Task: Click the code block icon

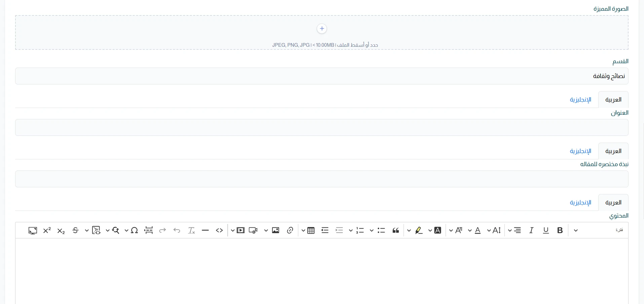Action: pyautogui.click(x=97, y=230)
